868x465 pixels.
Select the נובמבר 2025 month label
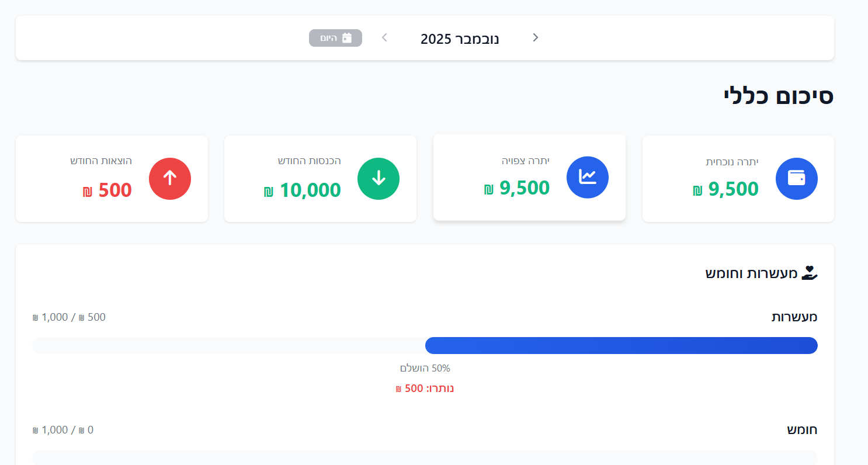pos(460,39)
